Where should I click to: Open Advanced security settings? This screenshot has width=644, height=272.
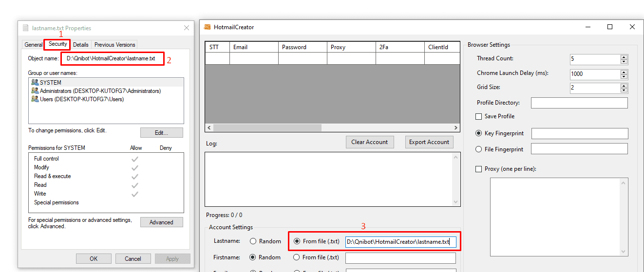(x=162, y=222)
